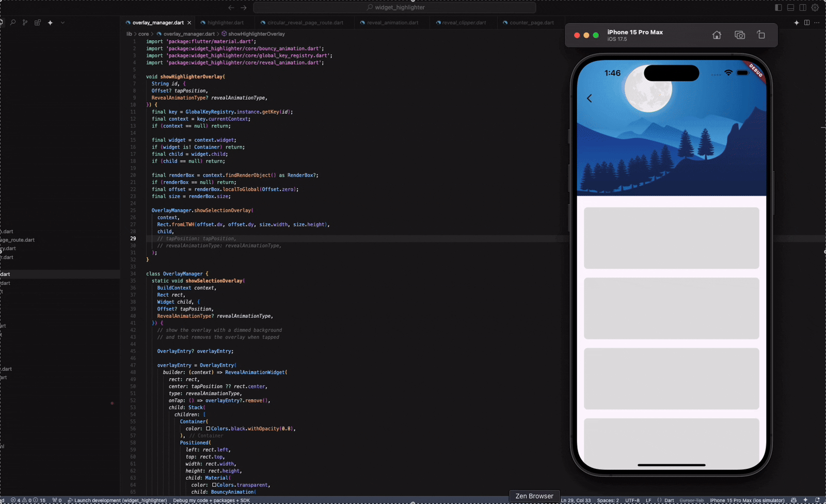Open notifications bell in status bar
Viewport: 826px width, 504px height.
click(x=817, y=500)
